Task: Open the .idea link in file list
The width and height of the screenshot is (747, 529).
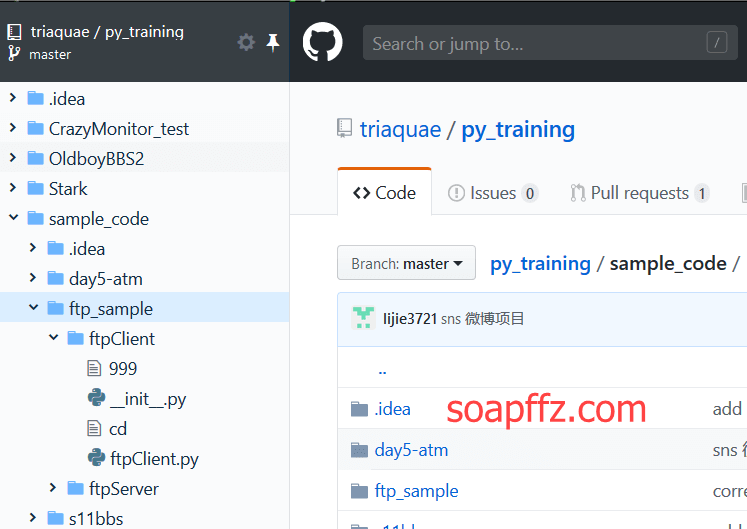Action: pyautogui.click(x=392, y=409)
